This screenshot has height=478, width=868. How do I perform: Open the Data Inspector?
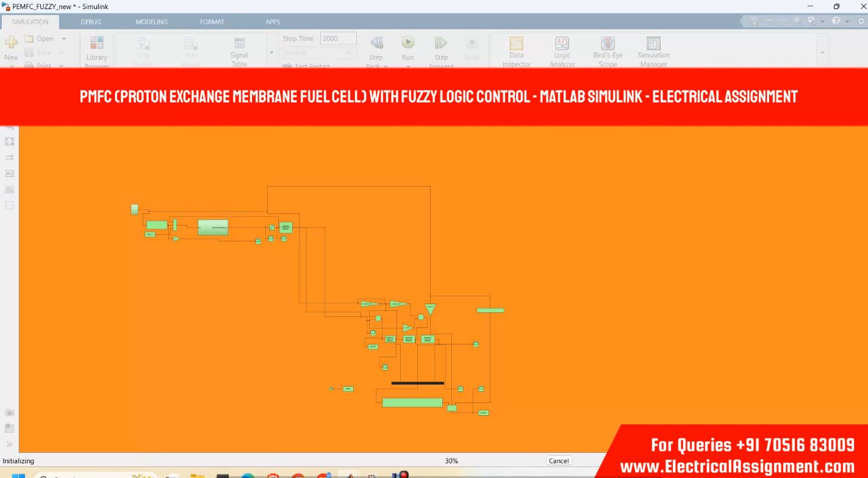516,45
